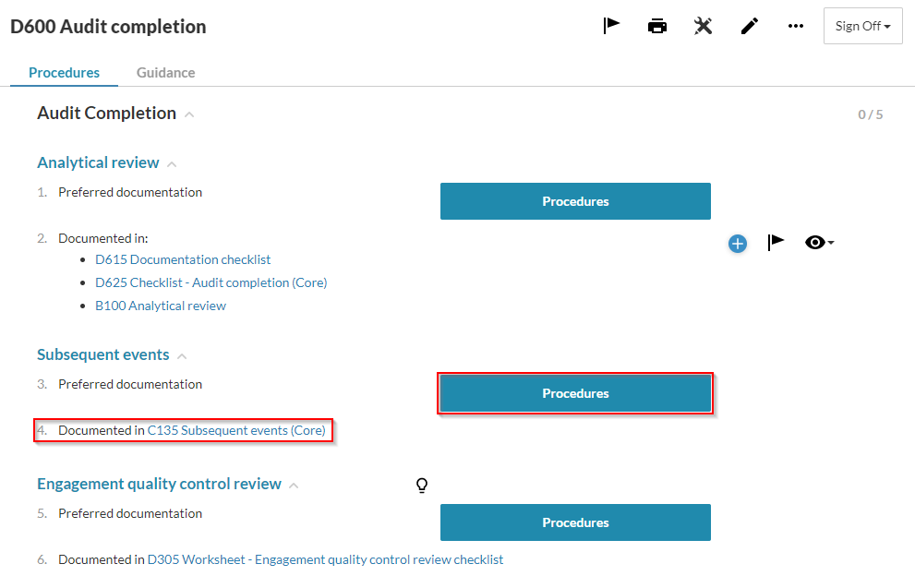
Task: Click the pencil edit icon
Action: [750, 26]
